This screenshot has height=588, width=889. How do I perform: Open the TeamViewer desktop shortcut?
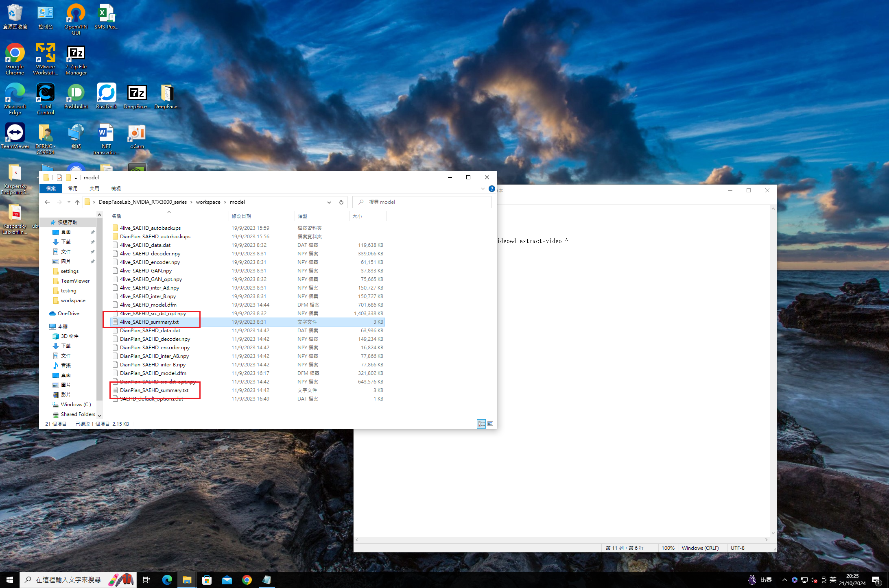point(15,136)
